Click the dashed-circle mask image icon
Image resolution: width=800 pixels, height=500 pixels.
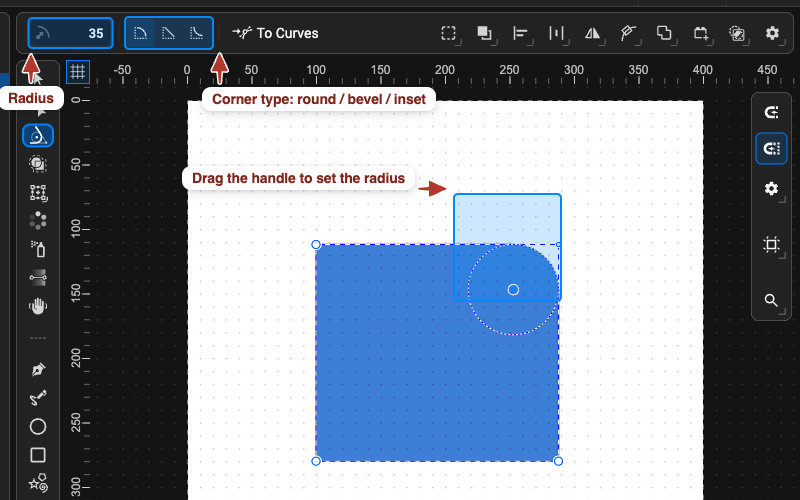pyautogui.click(x=737, y=33)
